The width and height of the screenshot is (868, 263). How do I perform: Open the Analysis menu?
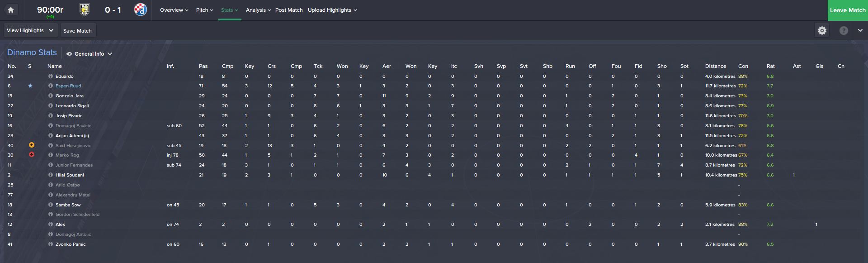tap(258, 10)
